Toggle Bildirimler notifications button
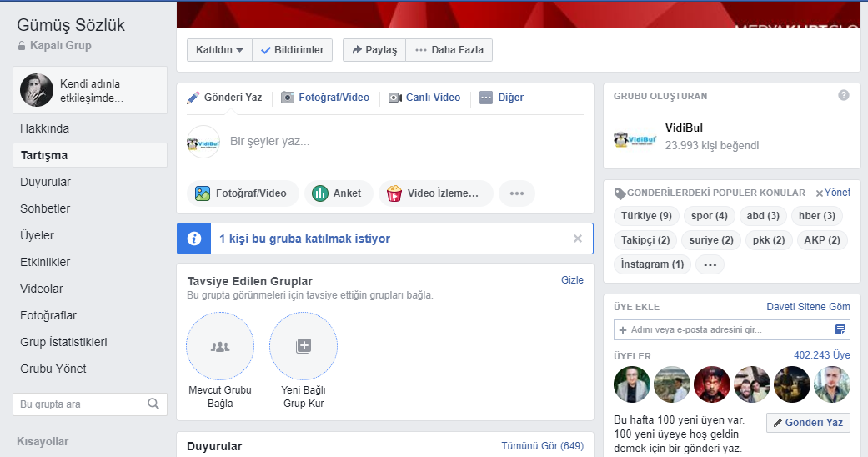 coord(293,50)
